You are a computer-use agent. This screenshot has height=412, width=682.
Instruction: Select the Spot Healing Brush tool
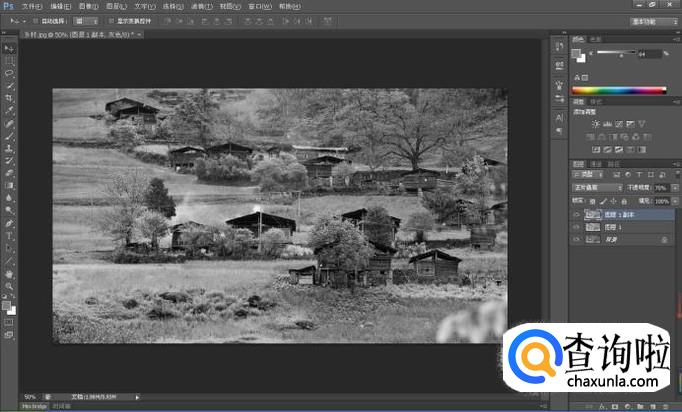9,124
